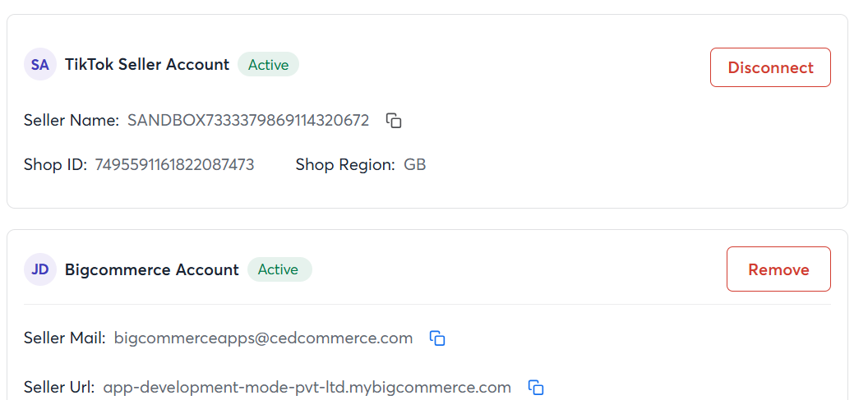The width and height of the screenshot is (868, 400).
Task: Click the Seller Name label
Action: pos(72,121)
